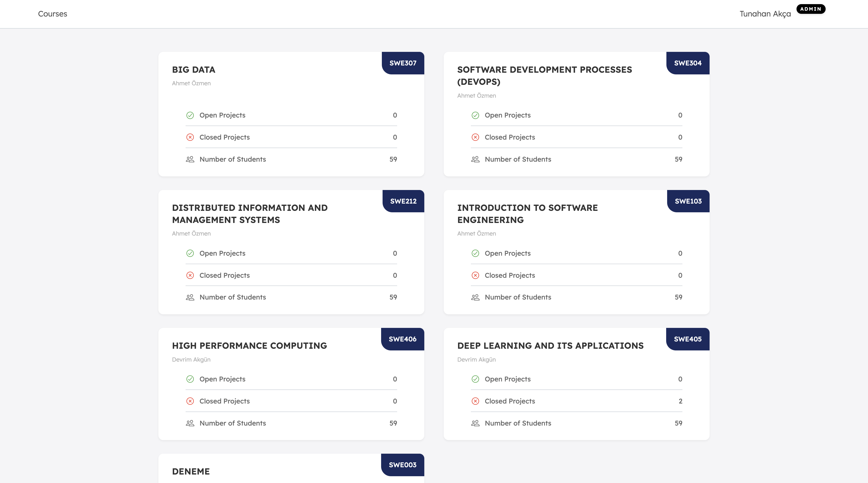Click the SWE304 course code badge
Viewport: 868px width, 483px height.
point(688,63)
